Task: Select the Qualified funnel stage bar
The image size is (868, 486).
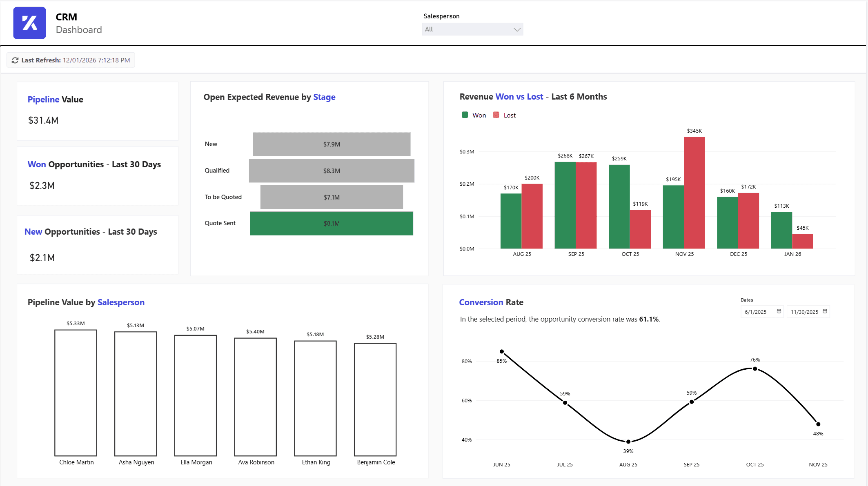Action: pos(332,171)
